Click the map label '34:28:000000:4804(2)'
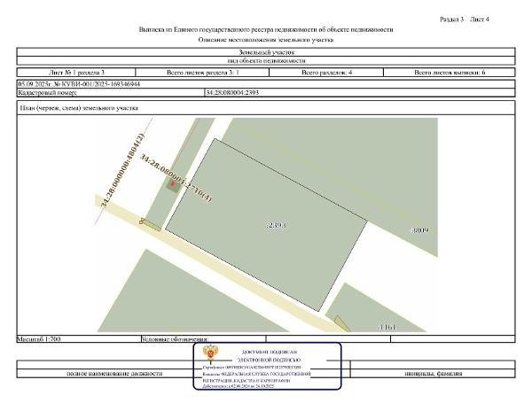 123,170
